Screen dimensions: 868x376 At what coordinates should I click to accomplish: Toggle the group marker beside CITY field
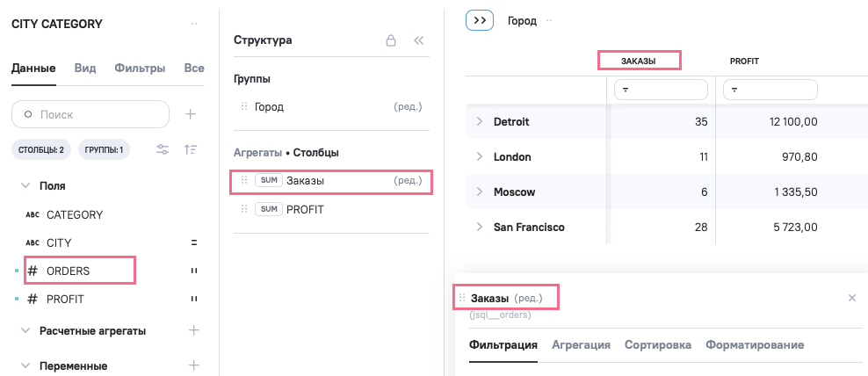pos(193,243)
